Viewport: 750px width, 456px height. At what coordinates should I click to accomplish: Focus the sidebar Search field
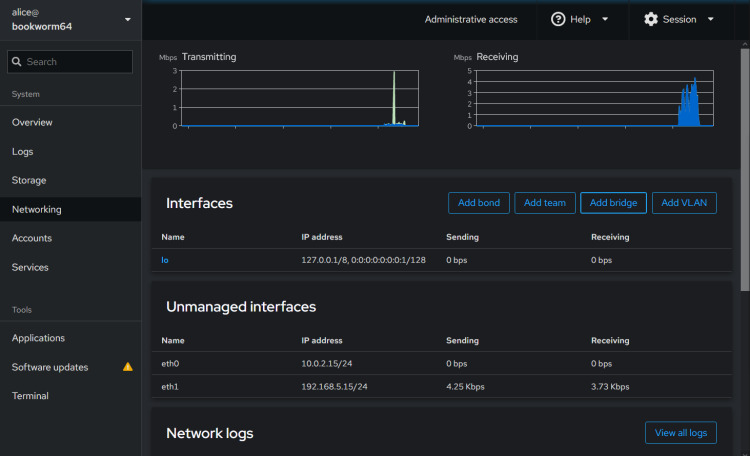[x=70, y=62]
